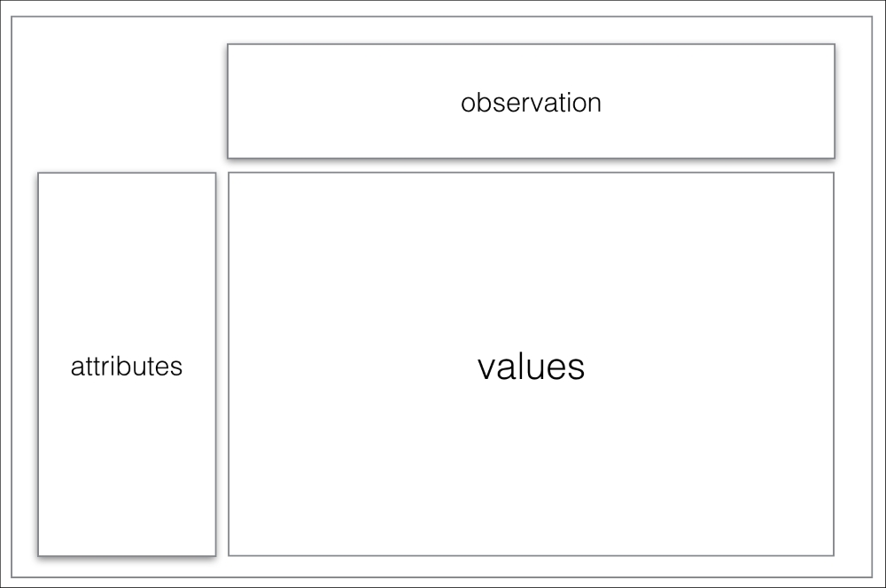Viewport: 886px width, 588px height.
Task: Click the large 'values' text
Action: click(531, 367)
